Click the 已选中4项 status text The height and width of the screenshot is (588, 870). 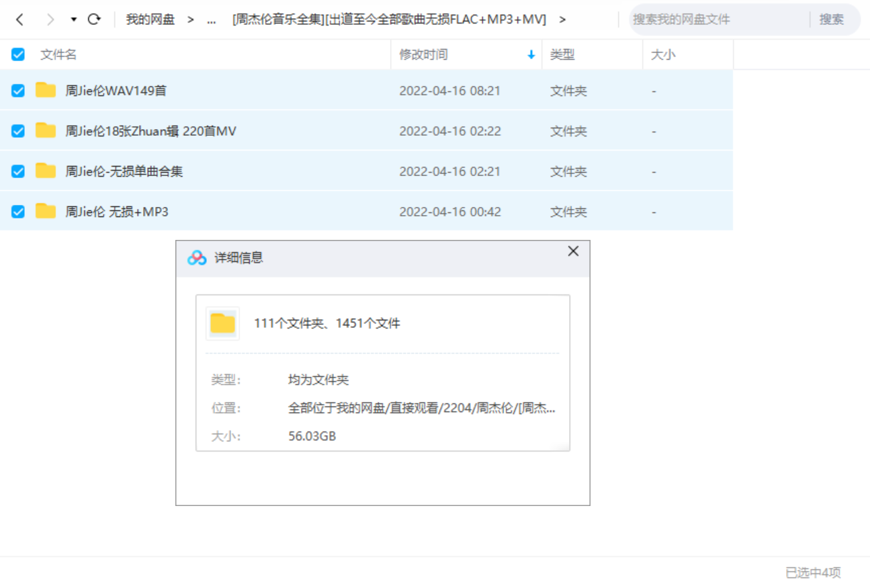click(813, 573)
